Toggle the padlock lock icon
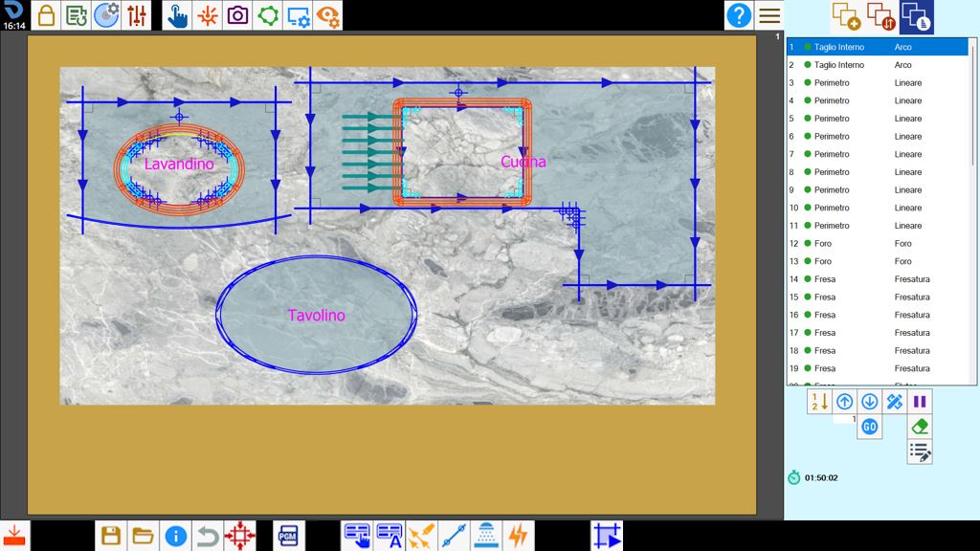This screenshot has width=980, height=551. [x=46, y=15]
